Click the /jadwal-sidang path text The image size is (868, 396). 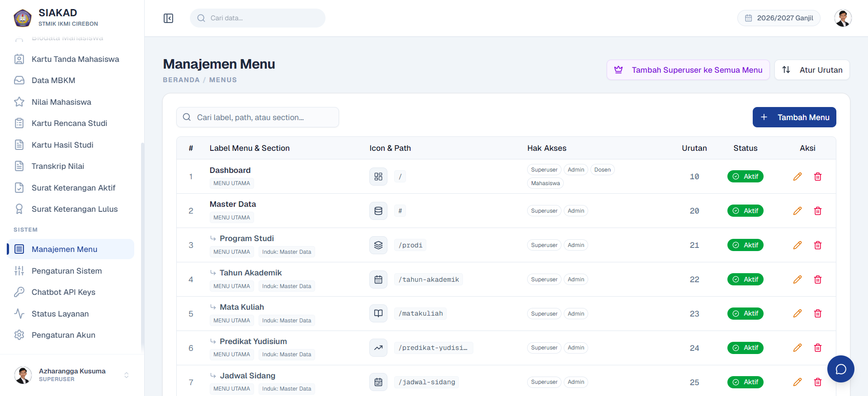(x=427, y=382)
